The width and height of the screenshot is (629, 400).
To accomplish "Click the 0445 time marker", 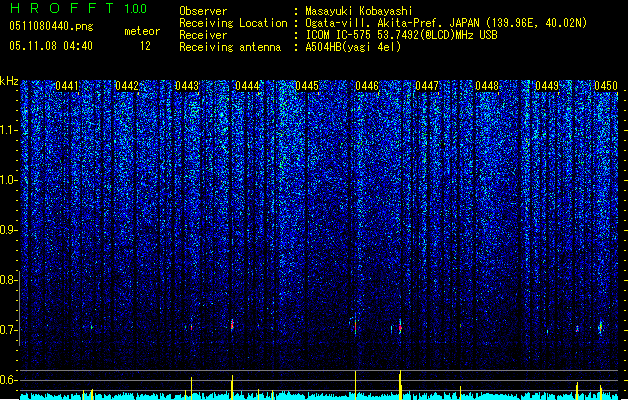I will pos(307,86).
